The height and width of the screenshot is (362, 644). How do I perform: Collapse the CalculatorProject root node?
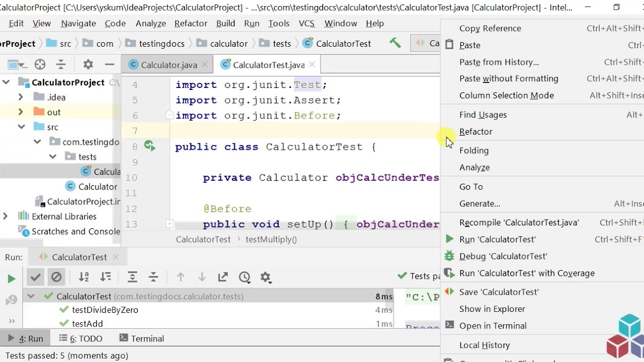6,82
